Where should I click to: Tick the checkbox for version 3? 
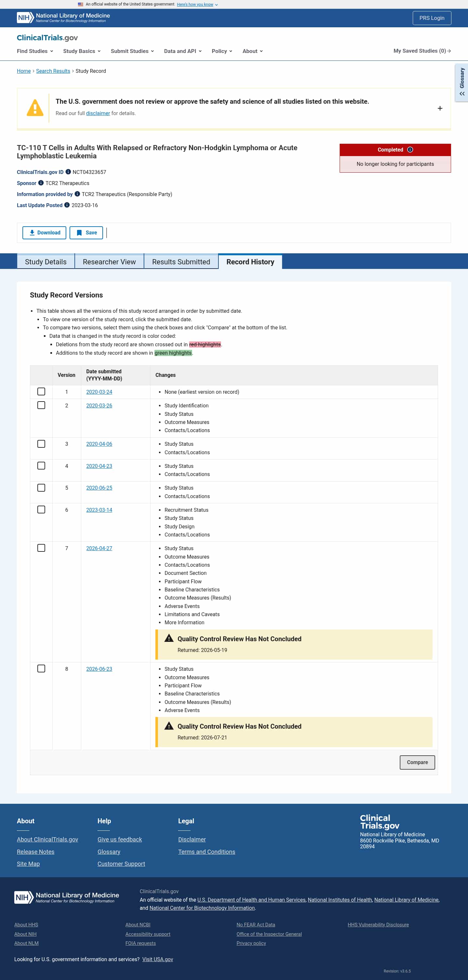(42, 444)
